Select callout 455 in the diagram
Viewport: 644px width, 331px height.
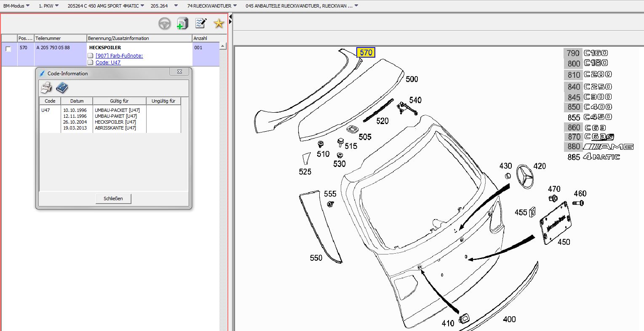[521, 212]
